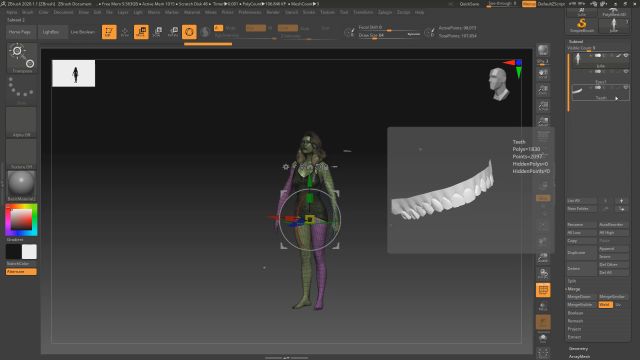Click the AAHalf icon
The width and height of the screenshot is (640, 360).
543,121
